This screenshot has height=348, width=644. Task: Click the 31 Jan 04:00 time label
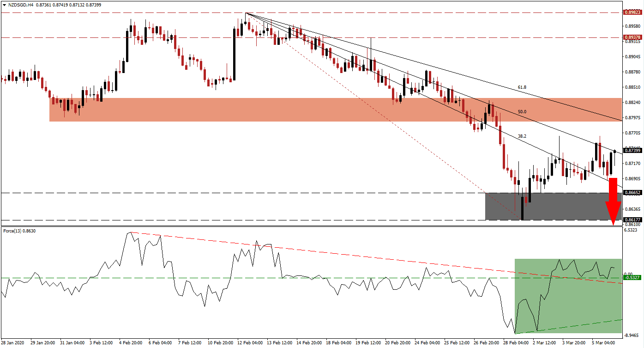73,343
